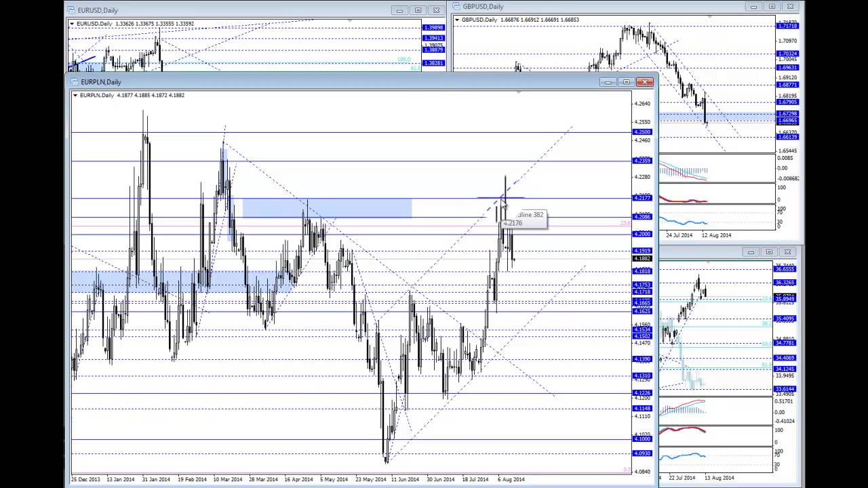The height and width of the screenshot is (488, 868).
Task: Open the EURUSD,Daily chart dropdown triangle
Action: click(x=72, y=24)
